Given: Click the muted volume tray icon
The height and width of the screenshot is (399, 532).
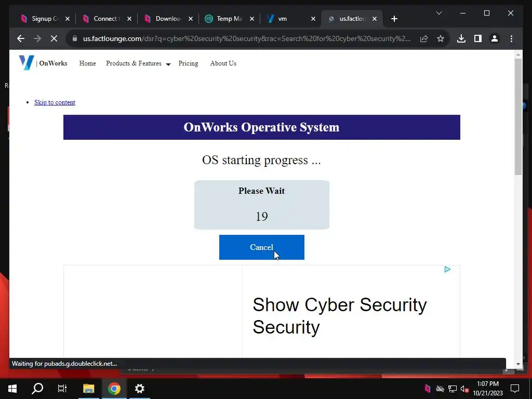Looking at the screenshot, I should coord(464,389).
